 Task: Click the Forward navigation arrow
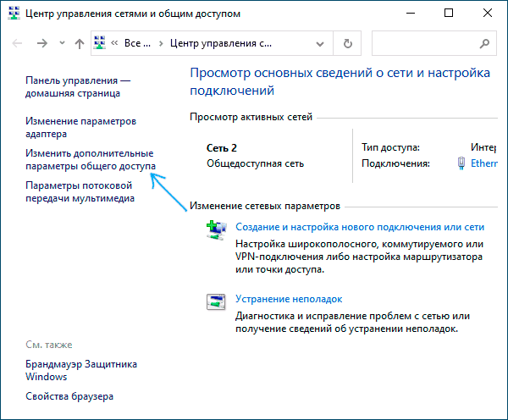coord(42,43)
